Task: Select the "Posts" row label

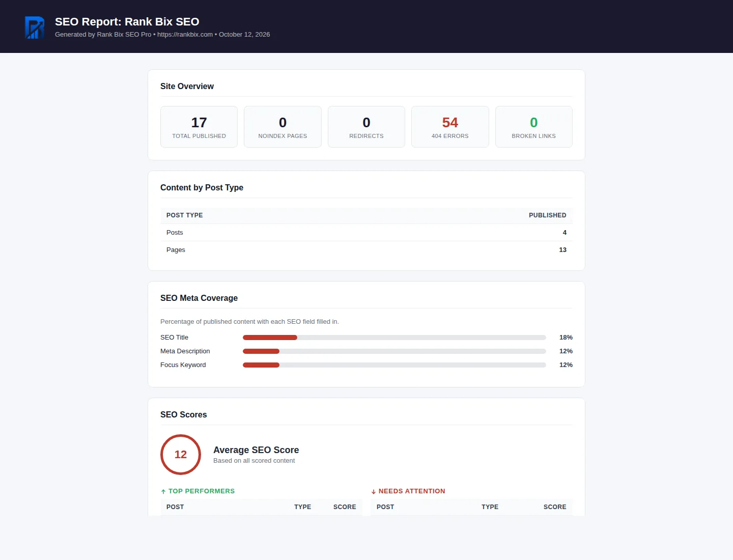Action: [x=175, y=233]
